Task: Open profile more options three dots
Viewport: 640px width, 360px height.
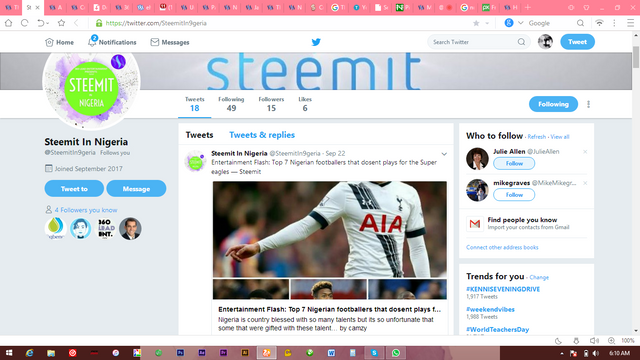Action: 588,104
